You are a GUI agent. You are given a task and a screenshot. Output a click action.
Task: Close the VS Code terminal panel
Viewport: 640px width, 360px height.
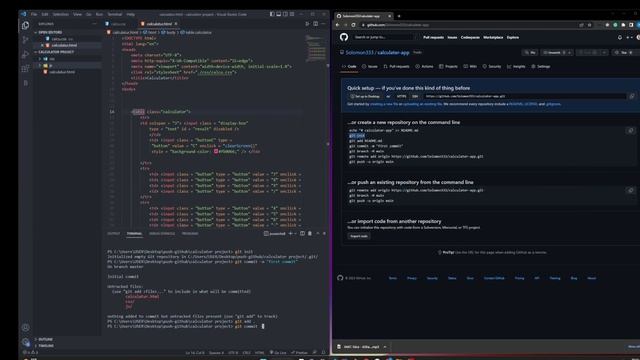tap(324, 233)
